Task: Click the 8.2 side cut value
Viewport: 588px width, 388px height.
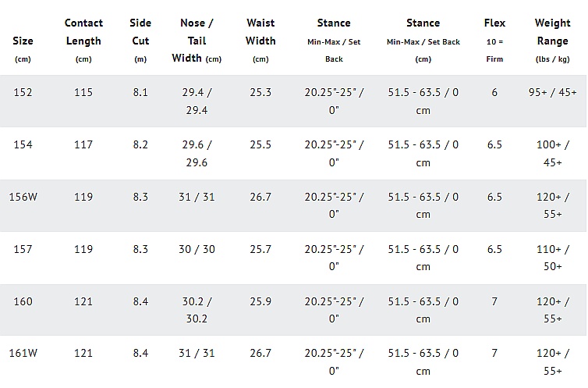Action: [x=140, y=144]
